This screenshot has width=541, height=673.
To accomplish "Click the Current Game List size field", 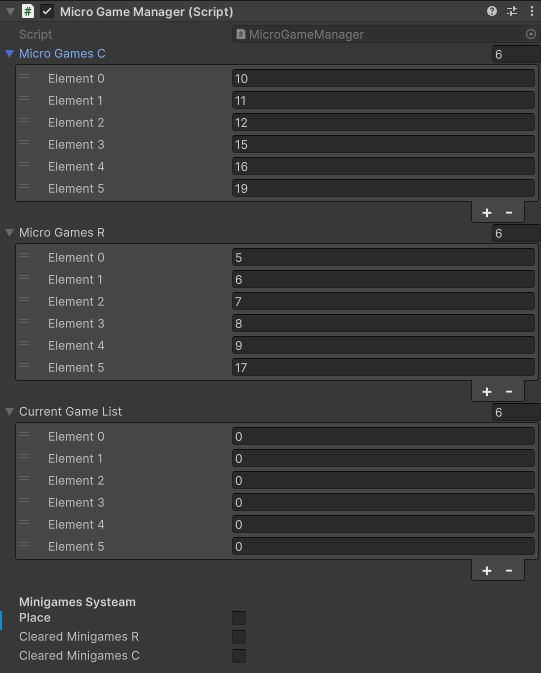I will 516,412.
